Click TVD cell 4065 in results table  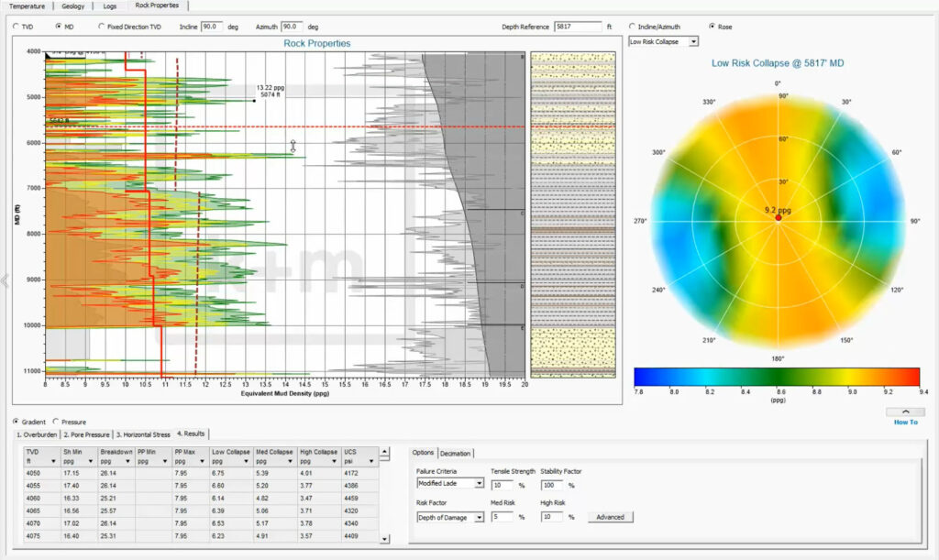pos(42,511)
